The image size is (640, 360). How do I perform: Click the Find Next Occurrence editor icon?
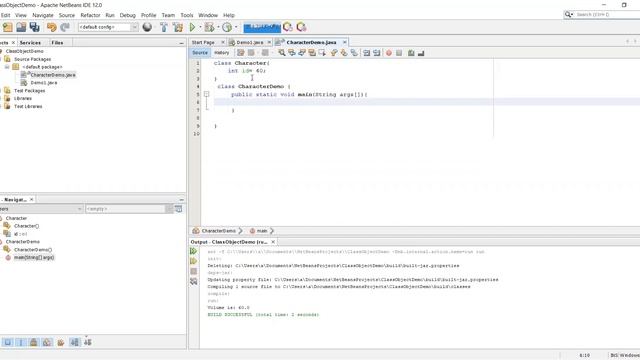pos(302,53)
